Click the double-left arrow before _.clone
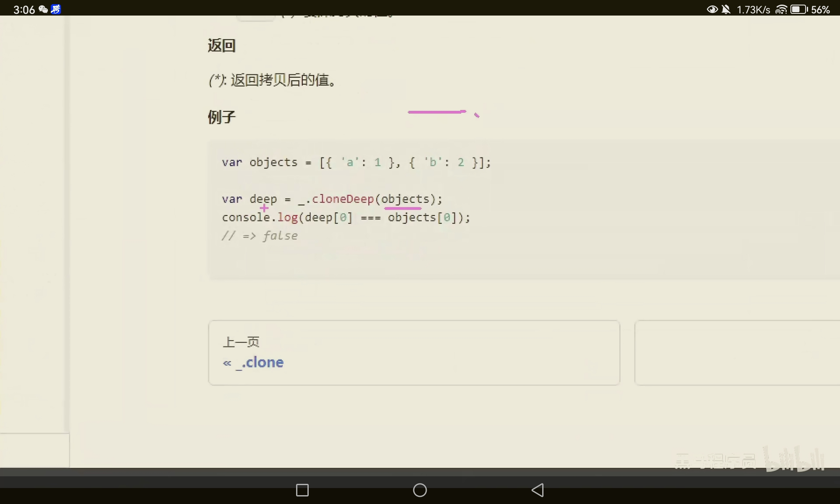 point(227,363)
